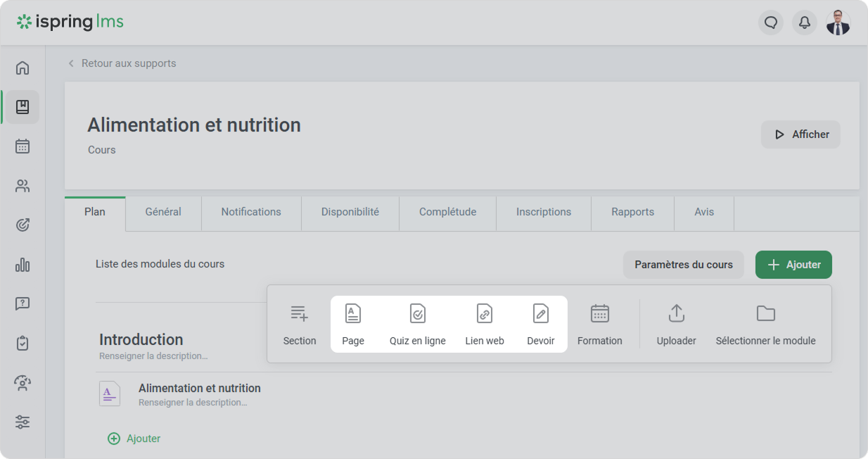
Task: Open the user profile avatar menu
Action: coord(838,23)
